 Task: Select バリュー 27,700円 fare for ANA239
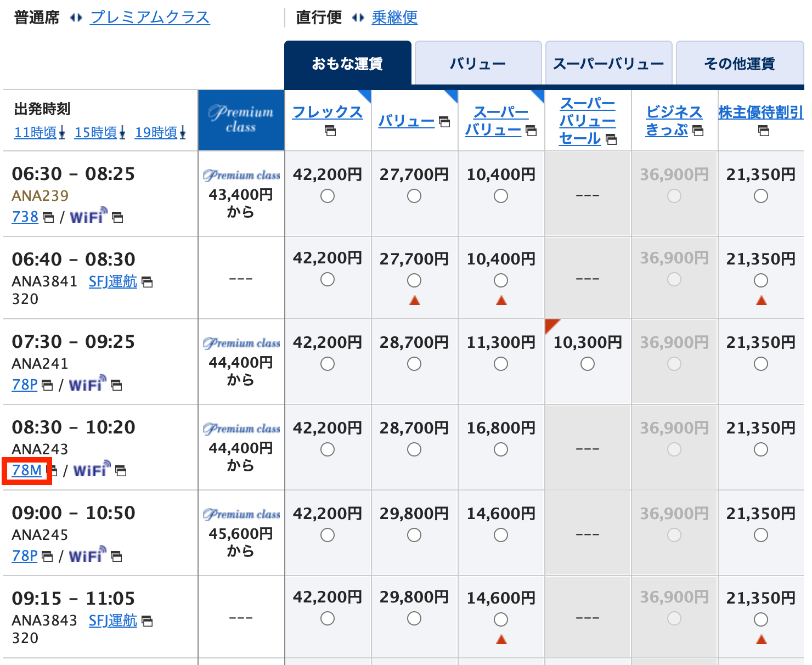(x=414, y=196)
